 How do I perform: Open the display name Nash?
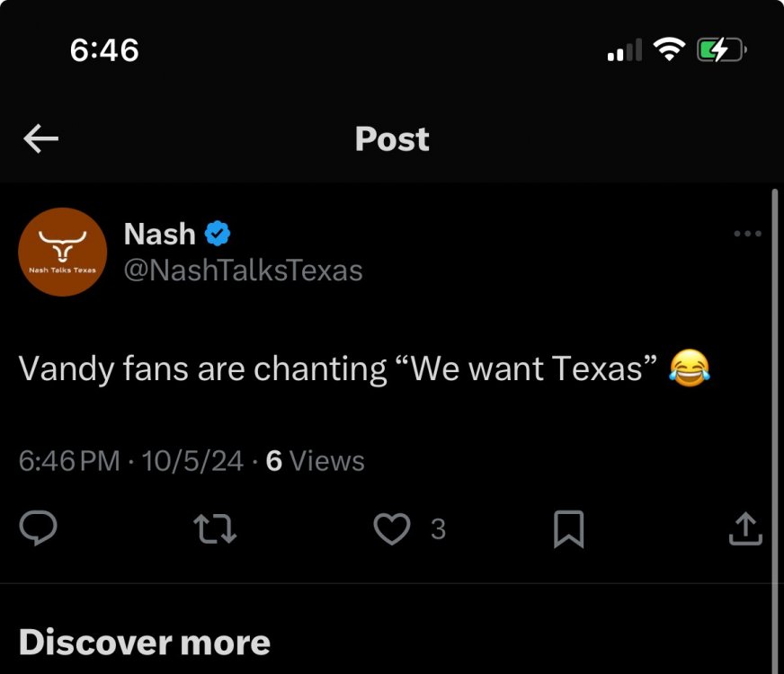click(159, 234)
